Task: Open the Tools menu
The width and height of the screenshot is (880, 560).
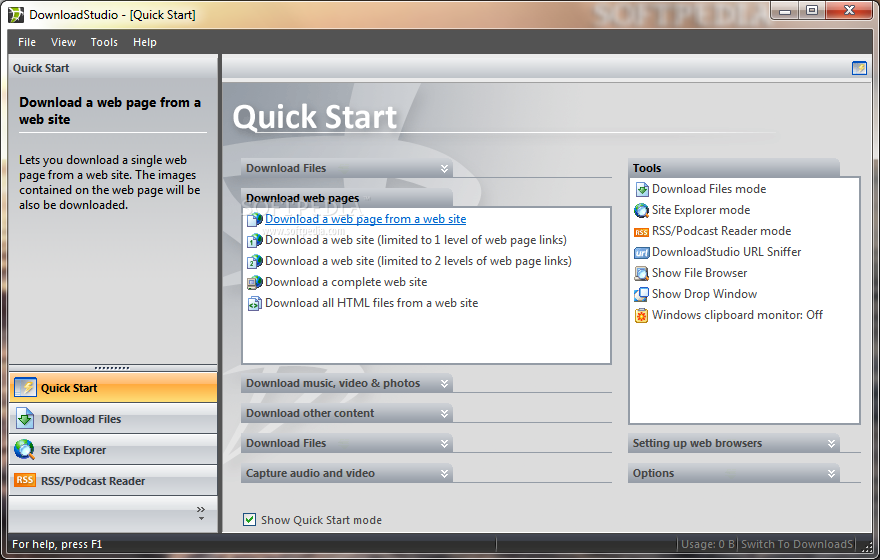Action: click(x=104, y=42)
